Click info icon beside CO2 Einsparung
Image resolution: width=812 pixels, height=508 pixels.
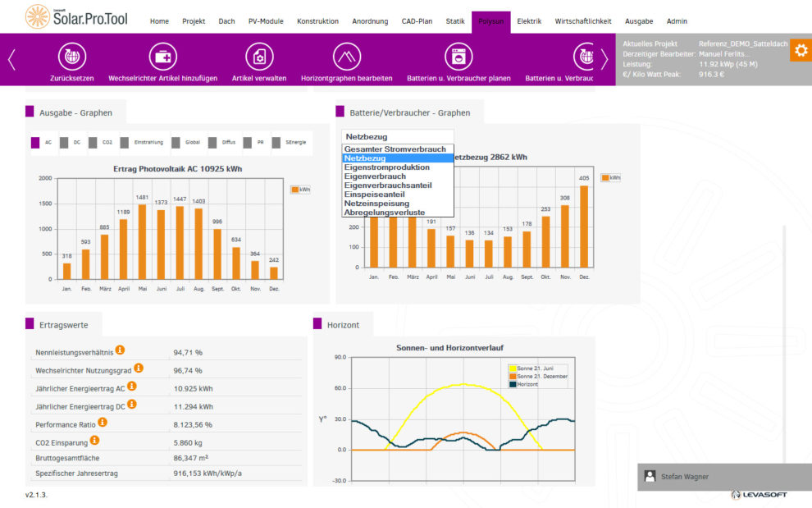tap(94, 441)
